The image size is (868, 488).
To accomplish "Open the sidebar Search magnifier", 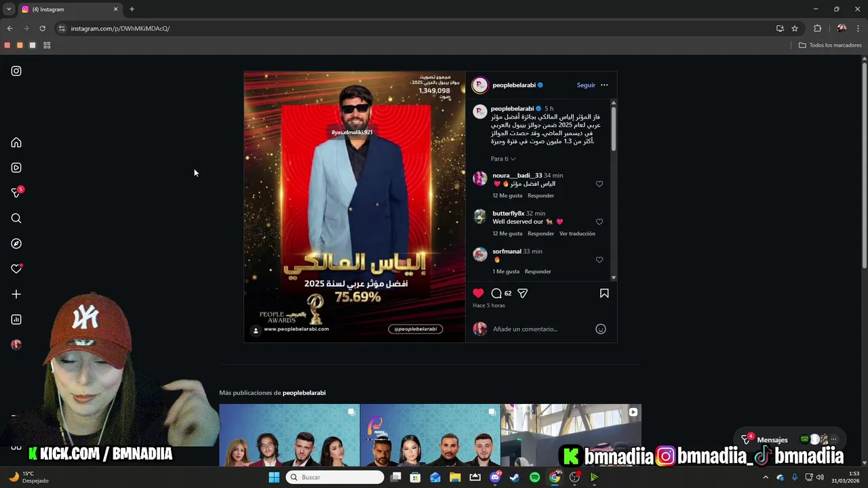I will tap(16, 218).
